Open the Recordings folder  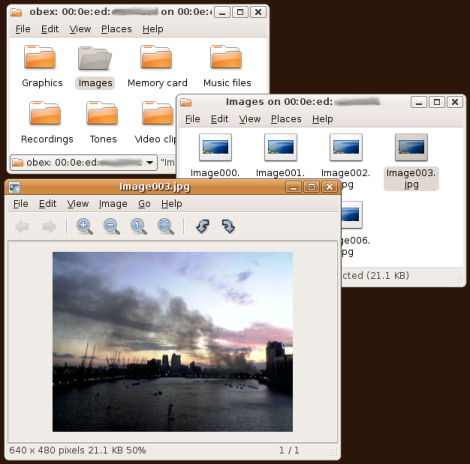(x=45, y=113)
